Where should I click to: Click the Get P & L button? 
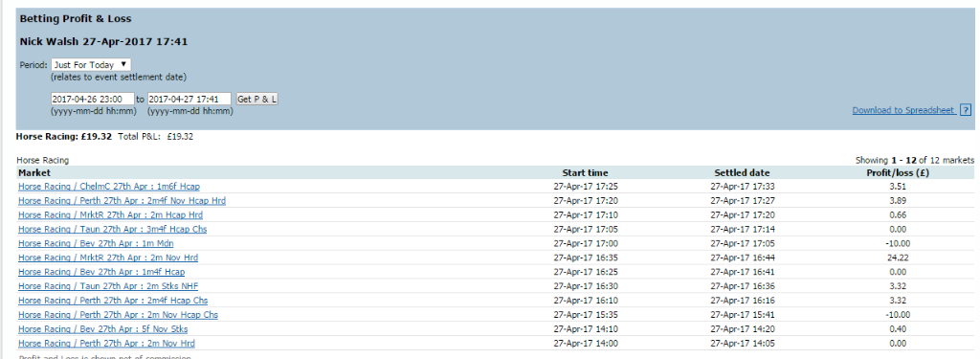pyautogui.click(x=257, y=99)
